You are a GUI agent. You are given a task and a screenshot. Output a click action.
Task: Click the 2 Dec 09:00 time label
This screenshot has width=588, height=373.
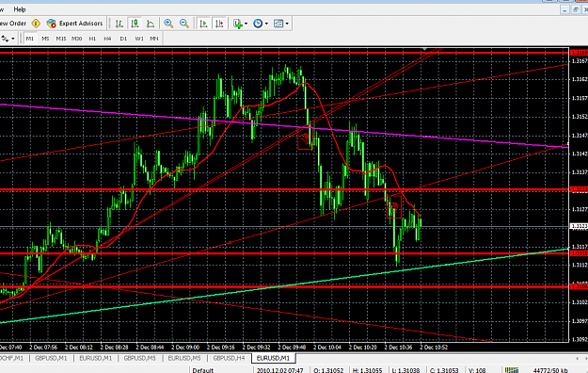[x=185, y=348]
